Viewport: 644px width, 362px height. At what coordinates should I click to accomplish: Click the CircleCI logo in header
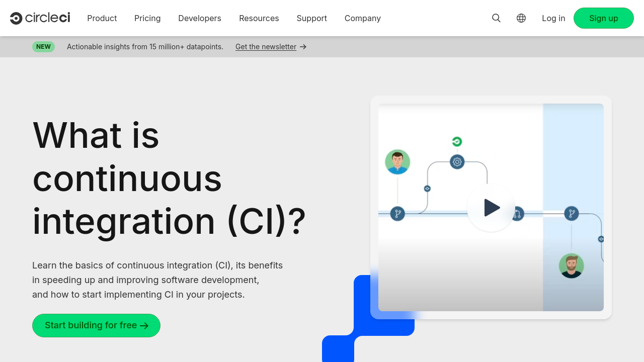point(40,18)
